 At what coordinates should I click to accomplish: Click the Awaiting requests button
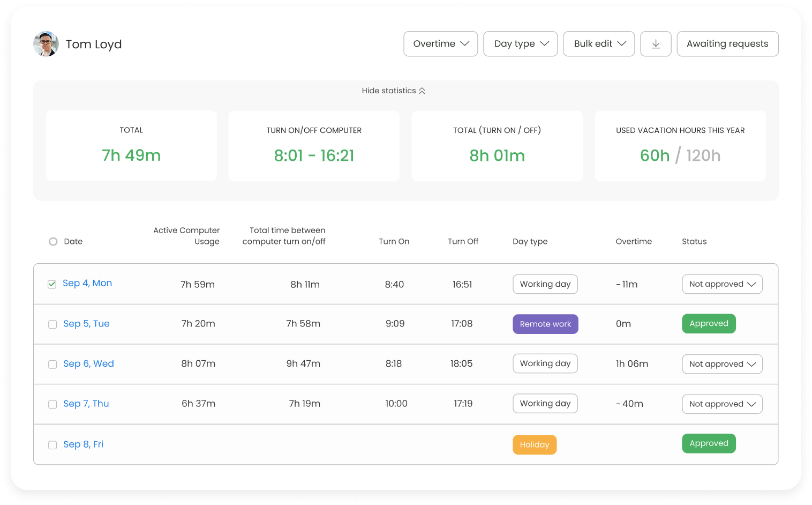pyautogui.click(x=727, y=44)
